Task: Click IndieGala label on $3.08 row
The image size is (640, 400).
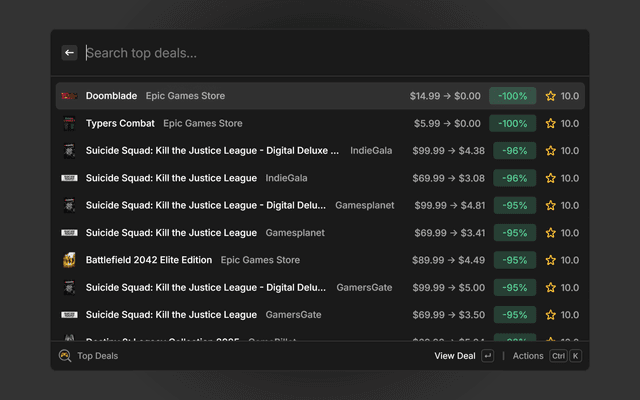Action: click(x=287, y=178)
